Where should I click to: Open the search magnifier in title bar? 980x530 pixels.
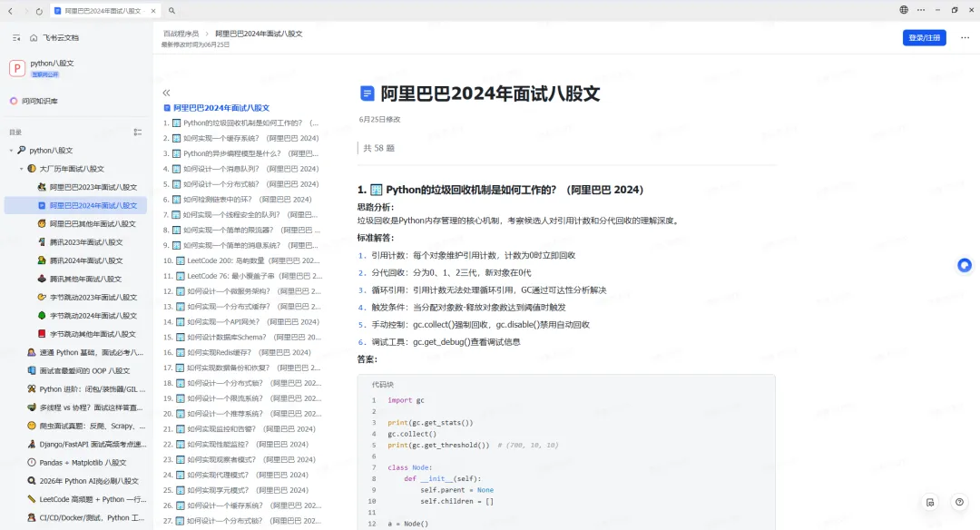click(x=171, y=11)
